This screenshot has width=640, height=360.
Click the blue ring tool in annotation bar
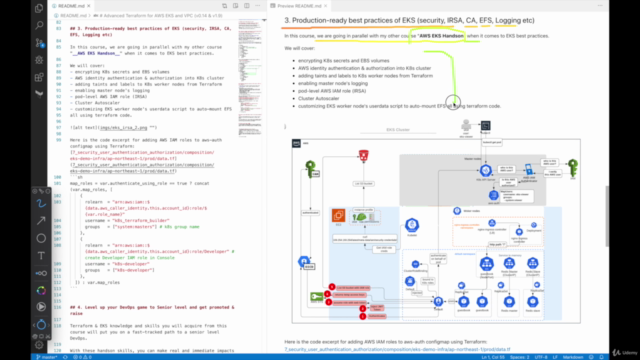coord(41,325)
